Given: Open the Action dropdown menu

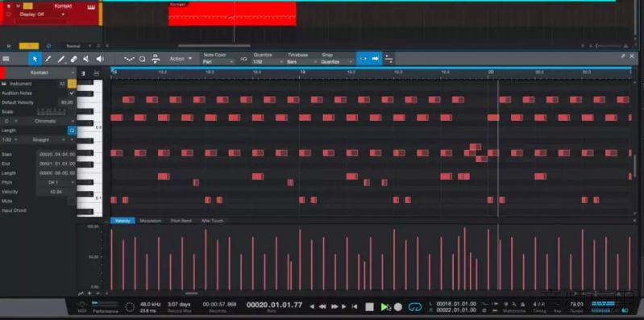Looking at the screenshot, I should [x=181, y=59].
